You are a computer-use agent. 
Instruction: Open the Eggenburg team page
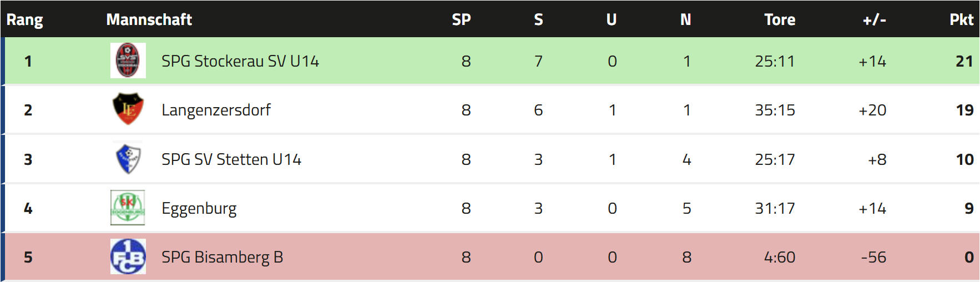click(x=199, y=208)
